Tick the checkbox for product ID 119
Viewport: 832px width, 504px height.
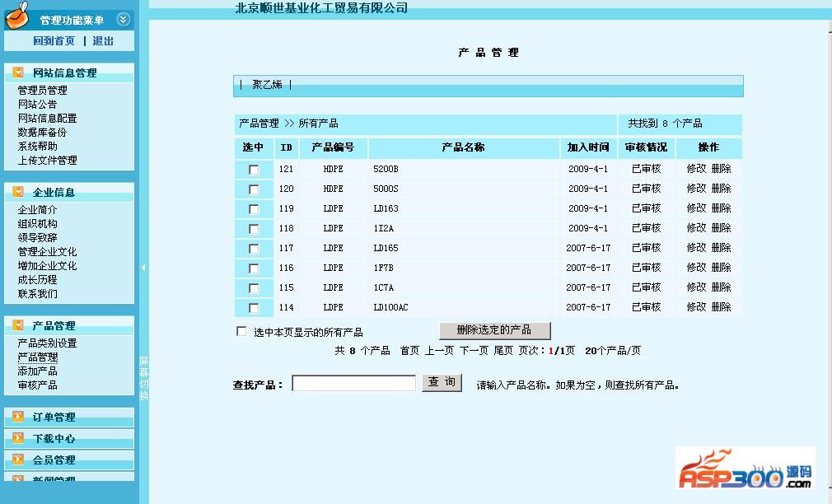254,209
